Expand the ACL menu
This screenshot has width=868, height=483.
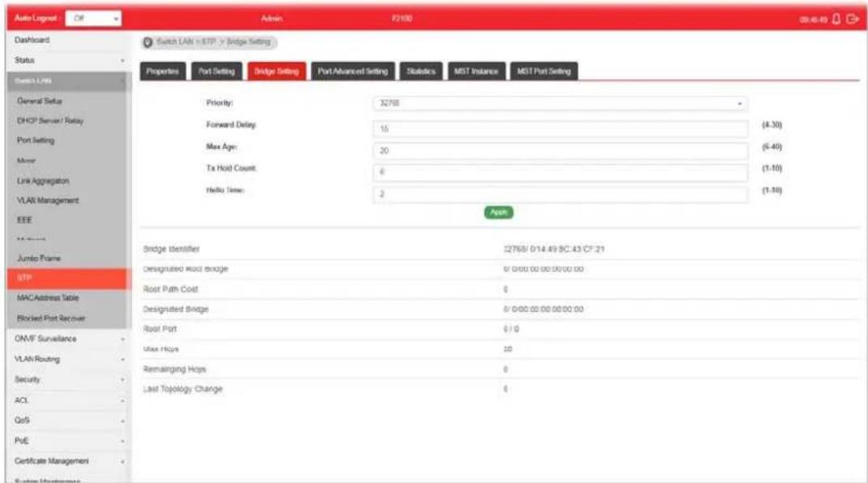click(69, 400)
